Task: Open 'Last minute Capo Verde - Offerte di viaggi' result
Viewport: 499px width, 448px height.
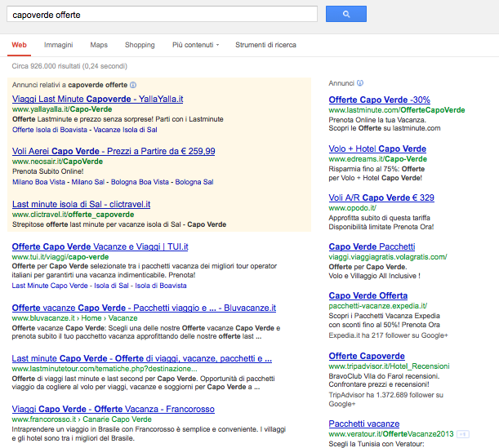Action: click(141, 358)
